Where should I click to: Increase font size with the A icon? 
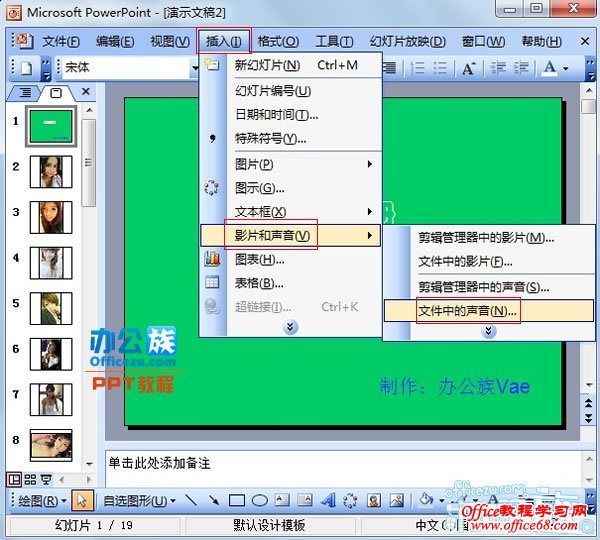coord(469,69)
